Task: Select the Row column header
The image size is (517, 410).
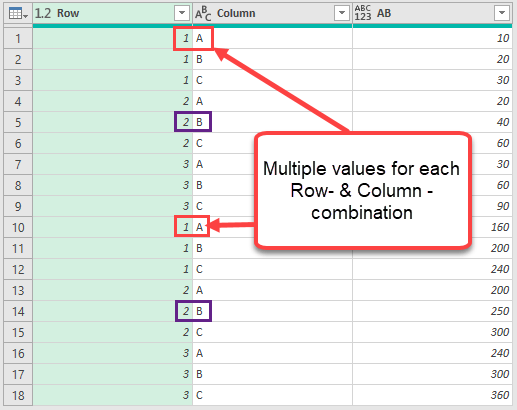Action: click(x=112, y=13)
